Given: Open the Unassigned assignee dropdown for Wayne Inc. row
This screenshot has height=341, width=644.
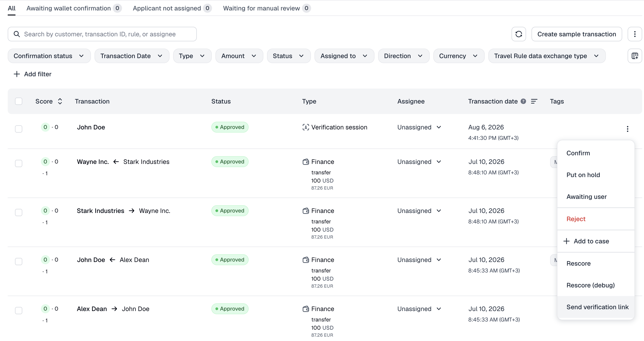Looking at the screenshot, I should [x=419, y=162].
